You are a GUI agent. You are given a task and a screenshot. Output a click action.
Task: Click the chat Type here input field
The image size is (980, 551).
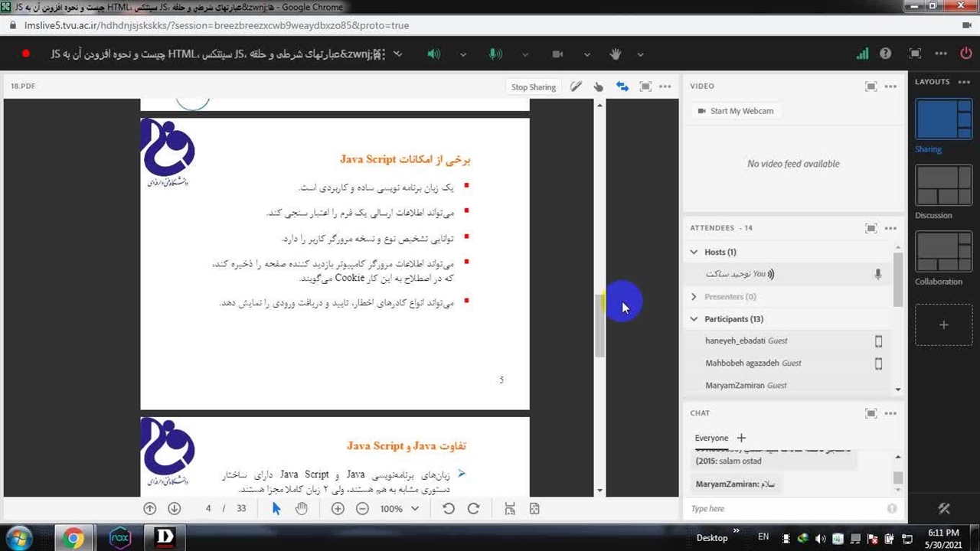pos(785,509)
